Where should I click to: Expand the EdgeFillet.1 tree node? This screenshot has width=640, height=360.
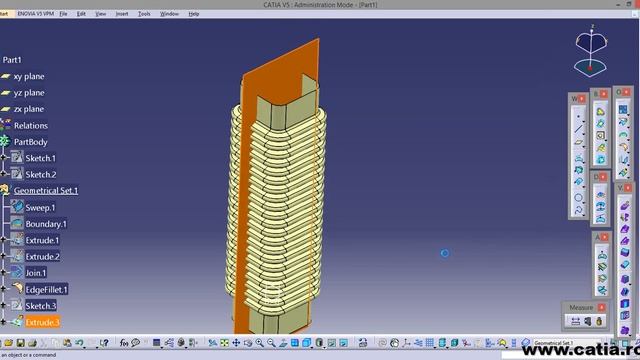pyautogui.click(x=3, y=289)
